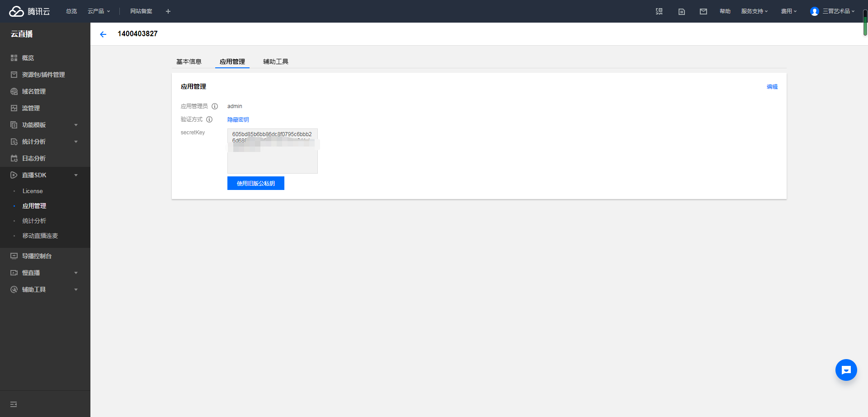Open the mail messages icon

coord(703,11)
